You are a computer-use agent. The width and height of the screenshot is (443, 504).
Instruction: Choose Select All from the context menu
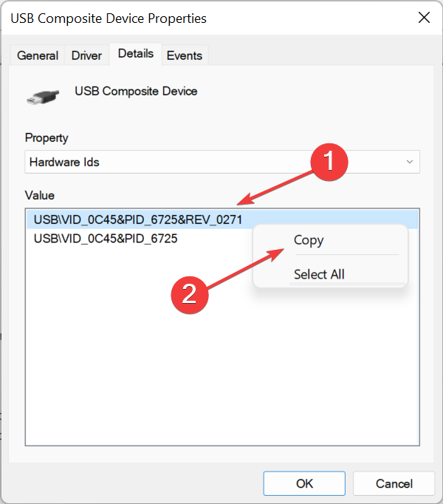pos(319,274)
